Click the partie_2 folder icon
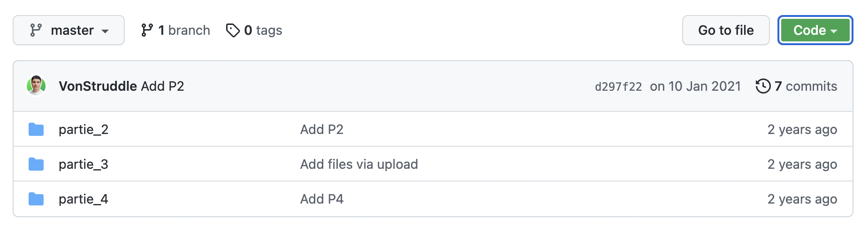 pyautogui.click(x=36, y=129)
